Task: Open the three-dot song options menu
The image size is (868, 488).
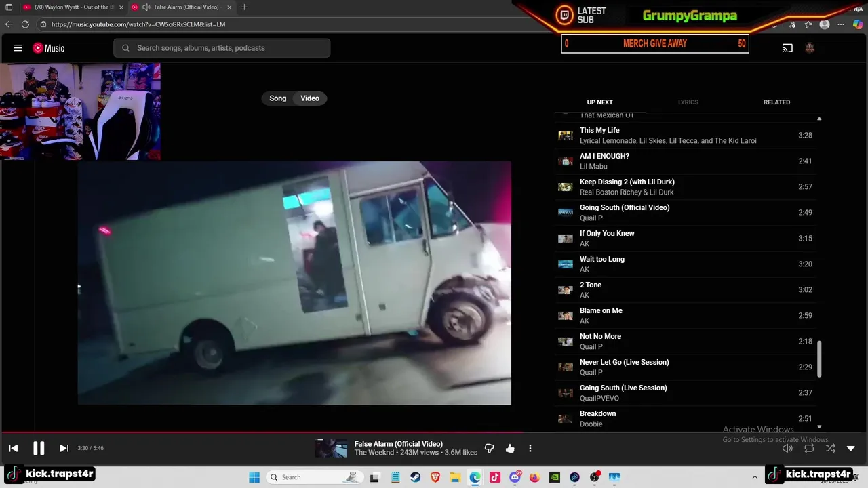Action: [530, 448]
